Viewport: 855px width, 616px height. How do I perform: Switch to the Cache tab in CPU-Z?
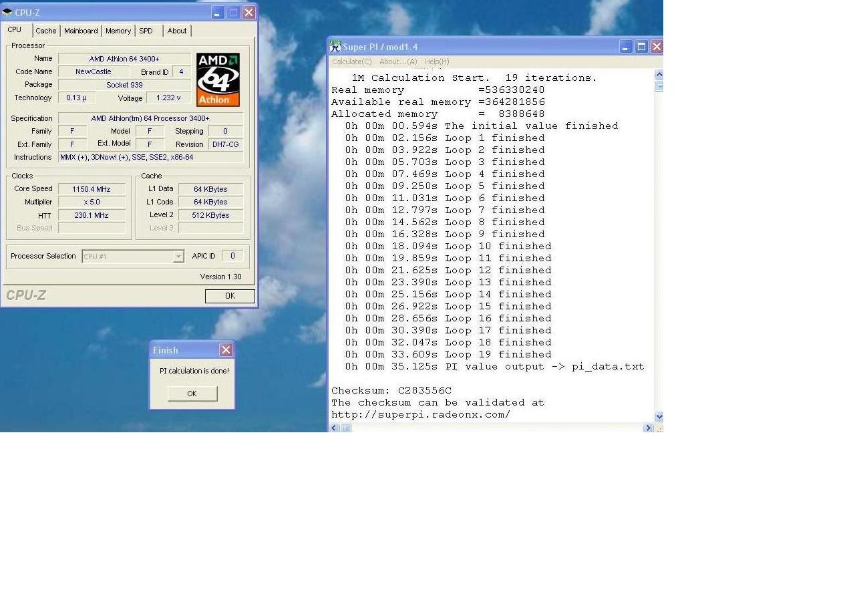pyautogui.click(x=46, y=31)
